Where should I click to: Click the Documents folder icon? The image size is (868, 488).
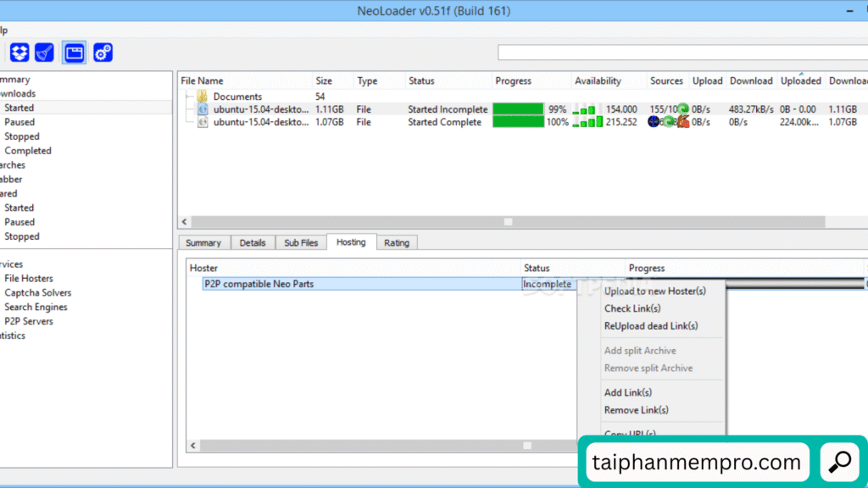203,97
